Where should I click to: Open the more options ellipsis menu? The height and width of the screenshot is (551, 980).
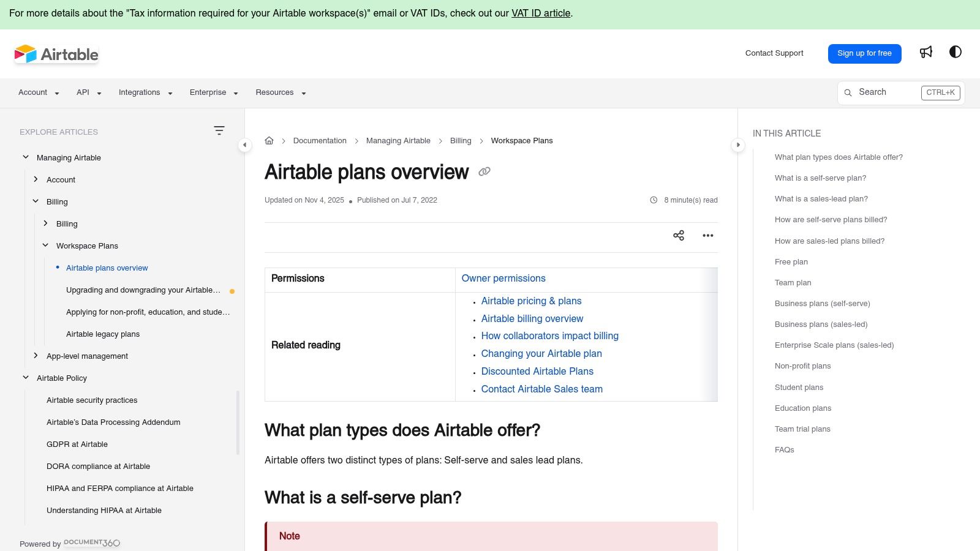(x=708, y=235)
